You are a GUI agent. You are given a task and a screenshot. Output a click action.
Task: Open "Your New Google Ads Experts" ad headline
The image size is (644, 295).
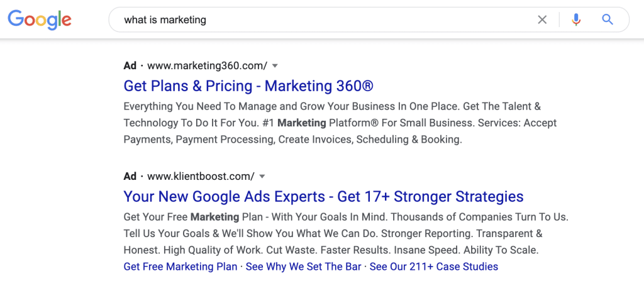click(x=323, y=196)
